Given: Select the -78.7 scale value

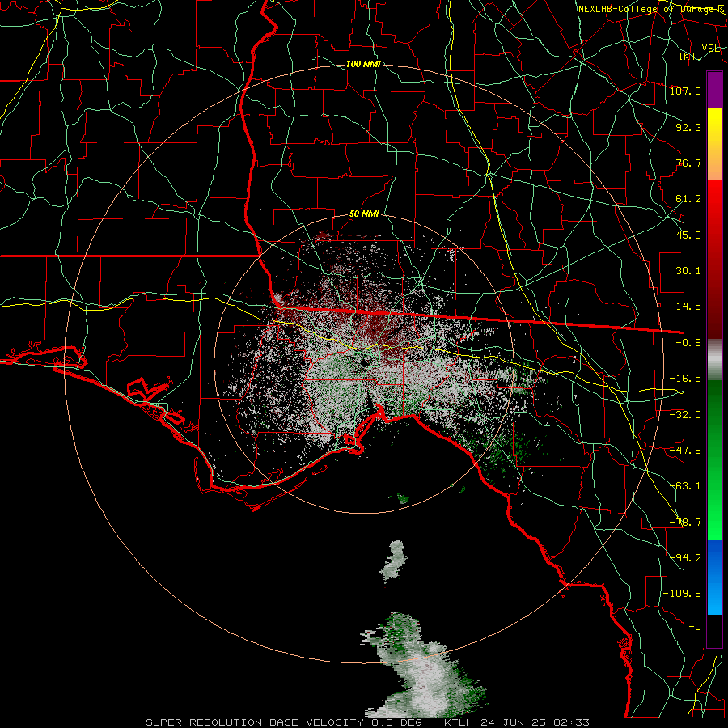Looking at the screenshot, I should tap(685, 523).
